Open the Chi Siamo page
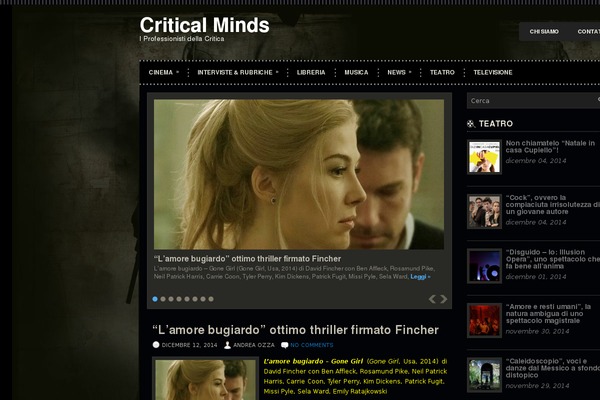Screen dimensions: 600x400 click(x=544, y=31)
